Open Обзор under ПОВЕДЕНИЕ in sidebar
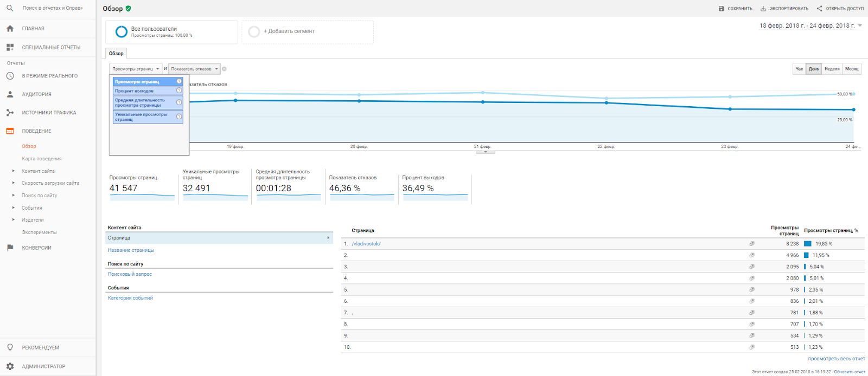Viewport: 868px width, 376px height. click(29, 146)
